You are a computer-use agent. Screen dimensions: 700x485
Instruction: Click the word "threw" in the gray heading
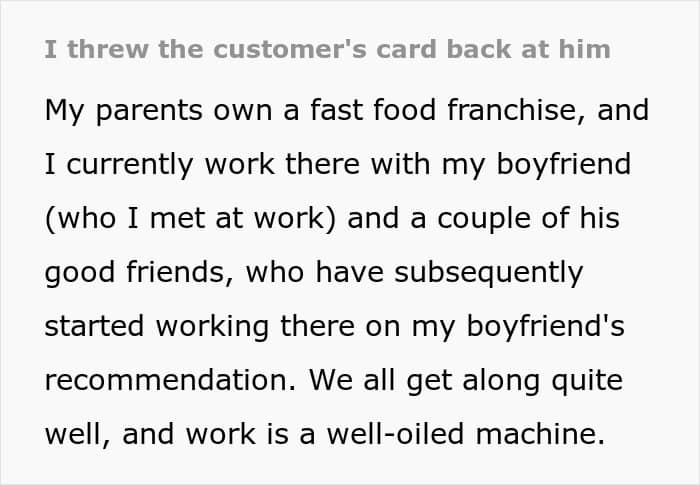click(108, 49)
